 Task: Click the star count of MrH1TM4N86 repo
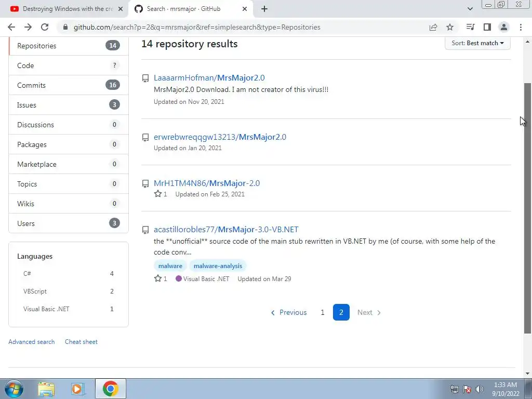[x=161, y=194]
